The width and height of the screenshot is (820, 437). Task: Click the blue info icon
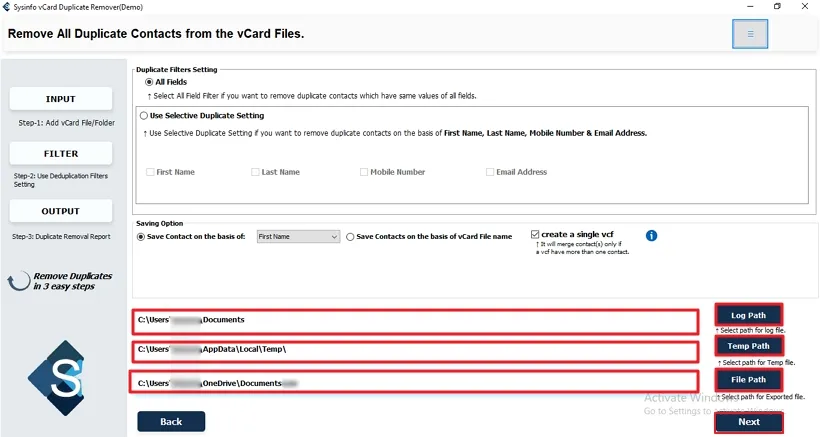(651, 236)
